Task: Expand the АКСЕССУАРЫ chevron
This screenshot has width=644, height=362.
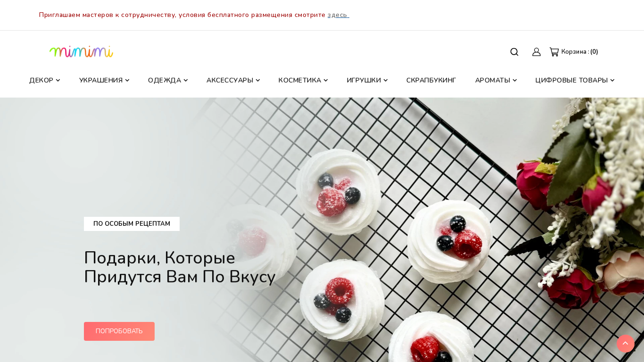Action: pos(258,81)
